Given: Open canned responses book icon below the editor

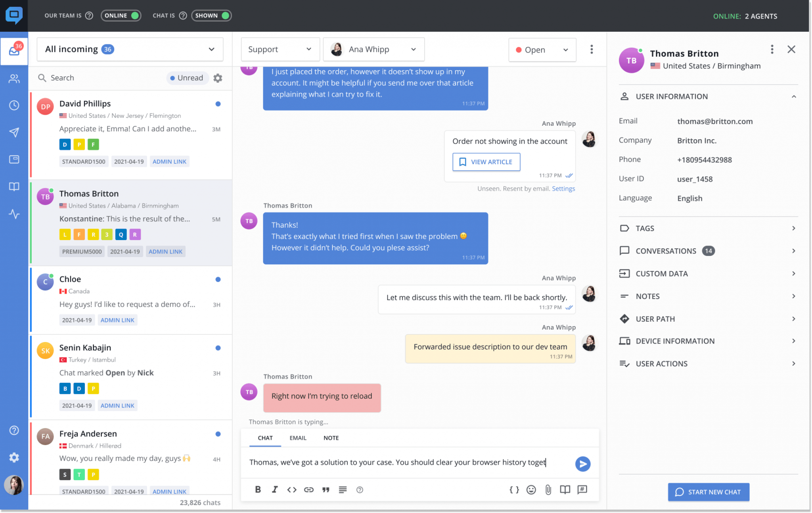Looking at the screenshot, I should pos(565,490).
